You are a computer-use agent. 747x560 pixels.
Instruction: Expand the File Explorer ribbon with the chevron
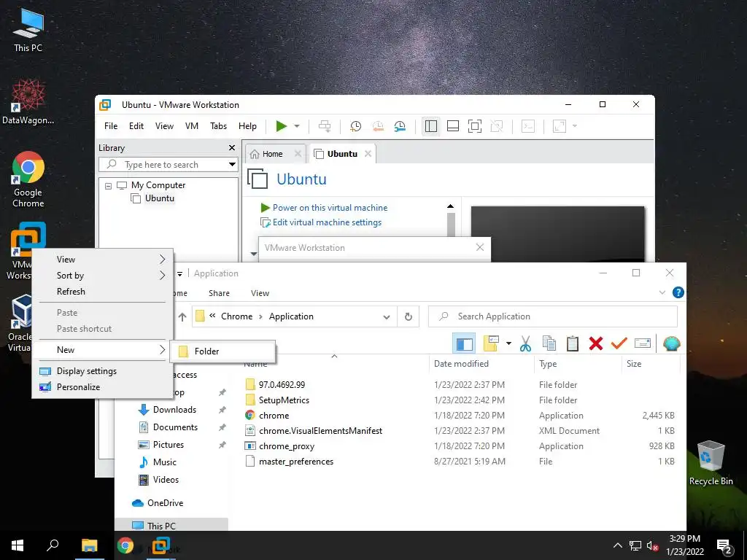pyautogui.click(x=662, y=292)
